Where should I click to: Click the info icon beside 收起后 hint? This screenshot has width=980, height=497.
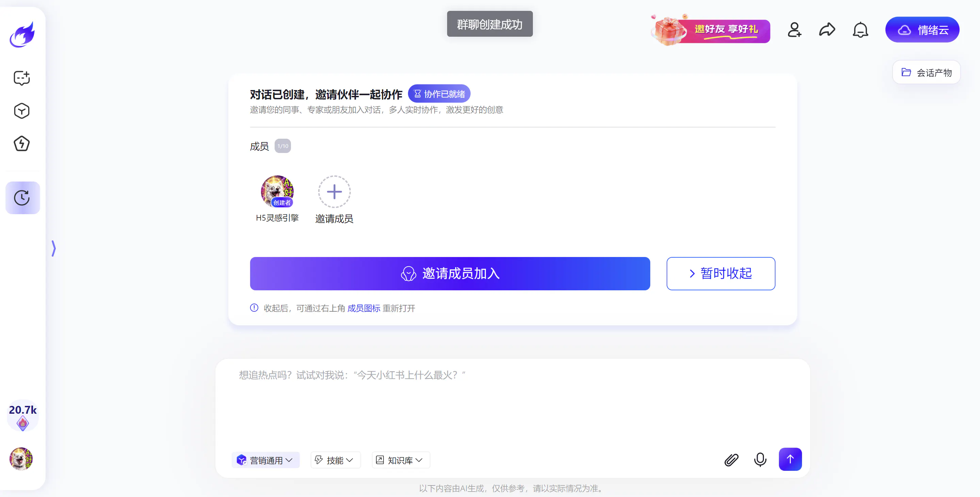point(254,308)
